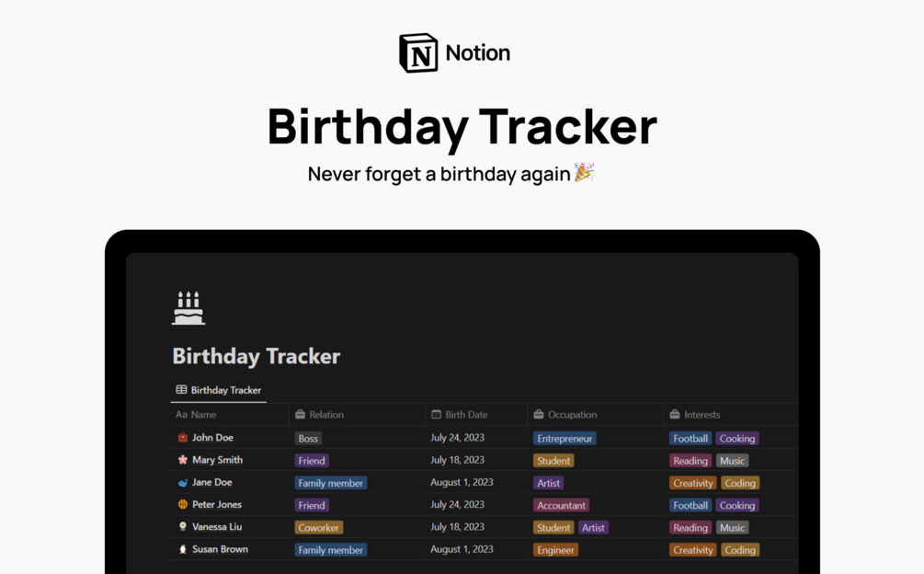Select the Birthday Tracker table view tab
Screen dimensions: 924x574
tap(219, 390)
